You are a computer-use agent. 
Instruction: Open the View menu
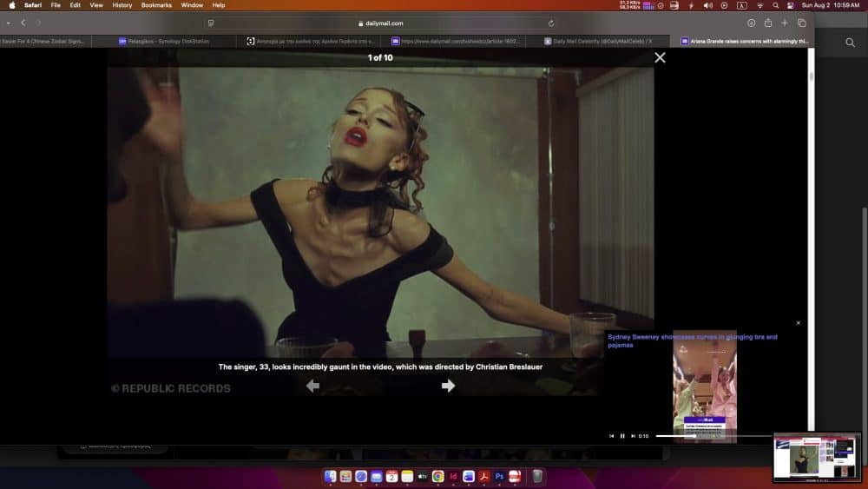click(96, 5)
